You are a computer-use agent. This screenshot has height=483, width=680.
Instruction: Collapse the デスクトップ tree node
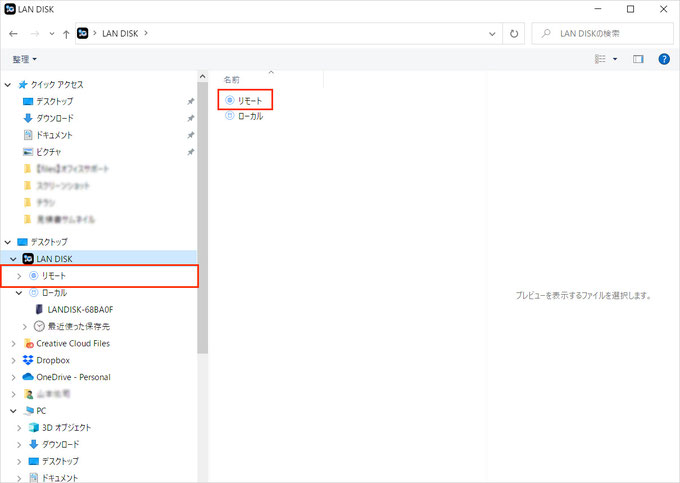click(8, 242)
